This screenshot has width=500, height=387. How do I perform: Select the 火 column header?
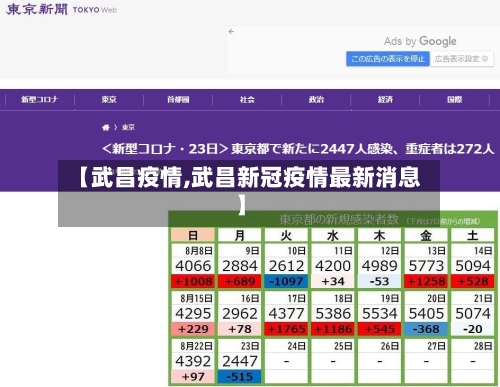pyautogui.click(x=286, y=235)
